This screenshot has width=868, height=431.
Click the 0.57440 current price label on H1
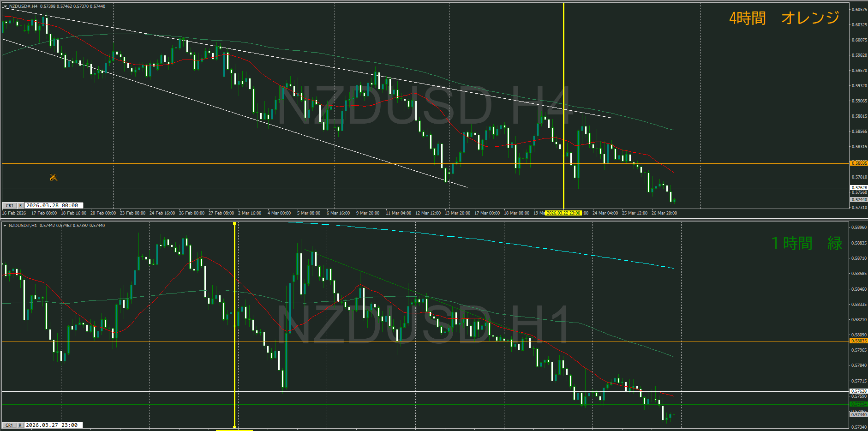[858, 415]
